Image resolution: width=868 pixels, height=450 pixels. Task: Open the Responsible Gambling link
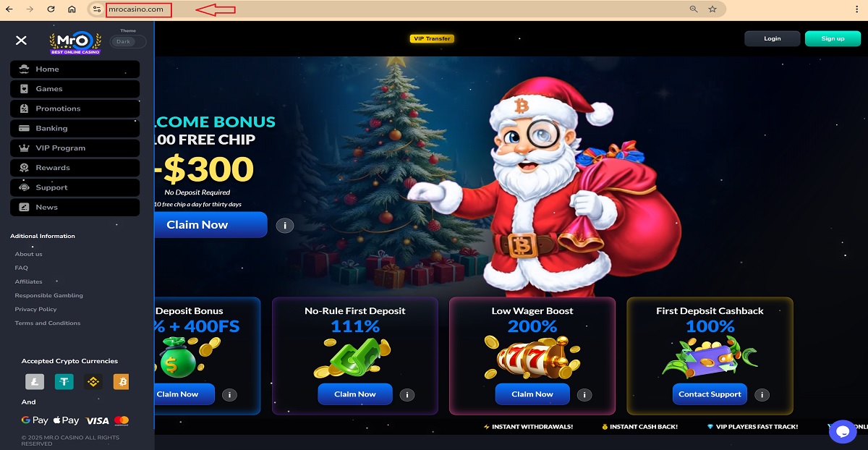pyautogui.click(x=49, y=295)
